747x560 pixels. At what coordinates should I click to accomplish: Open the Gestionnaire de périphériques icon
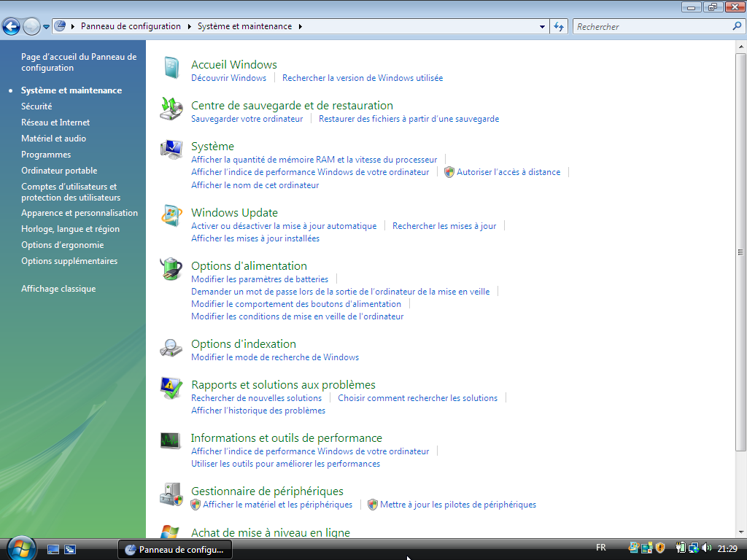(171, 494)
